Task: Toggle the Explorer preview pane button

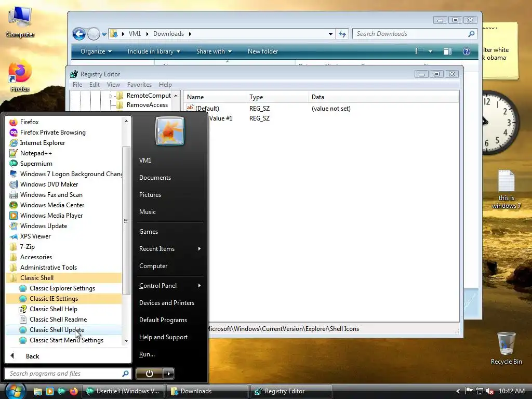Action: tap(448, 51)
